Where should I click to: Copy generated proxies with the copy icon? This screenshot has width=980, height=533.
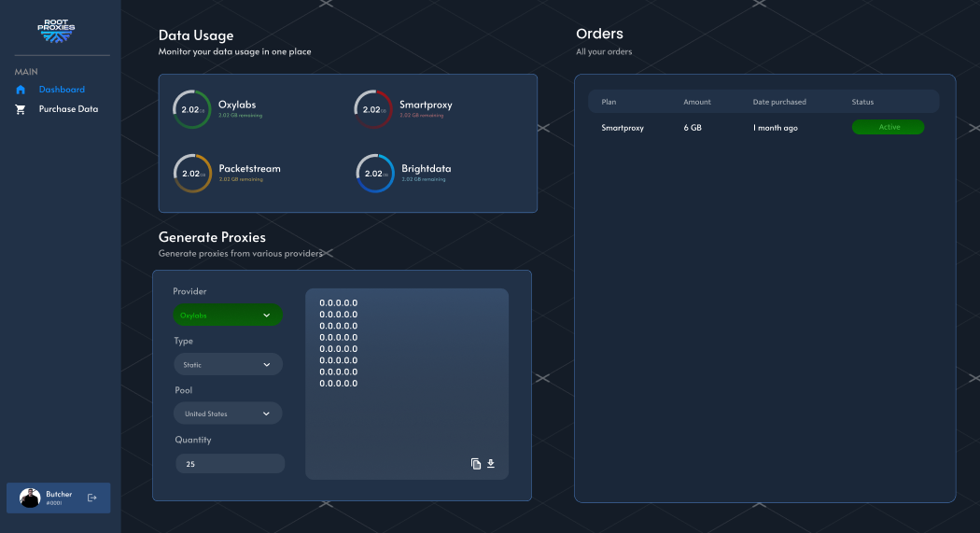pos(476,464)
